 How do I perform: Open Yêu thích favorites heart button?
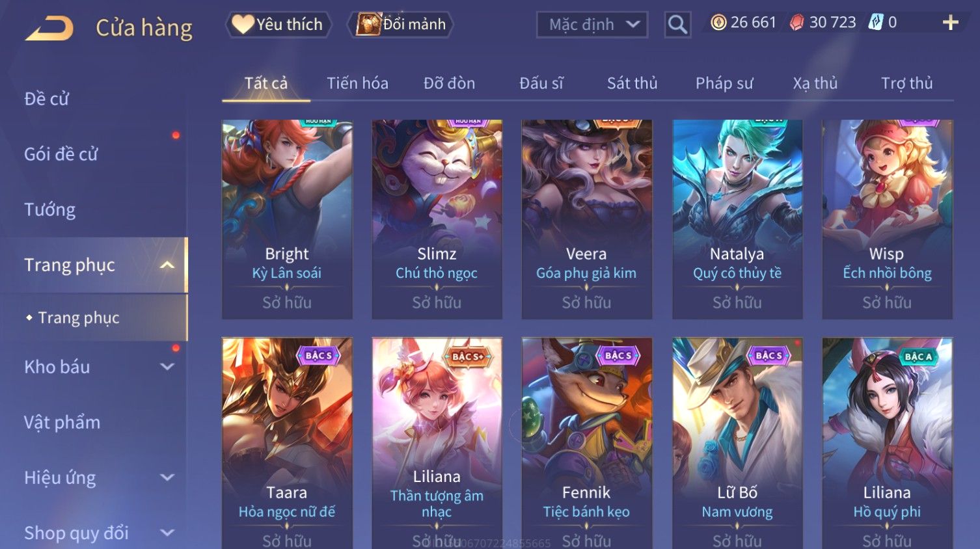click(279, 24)
